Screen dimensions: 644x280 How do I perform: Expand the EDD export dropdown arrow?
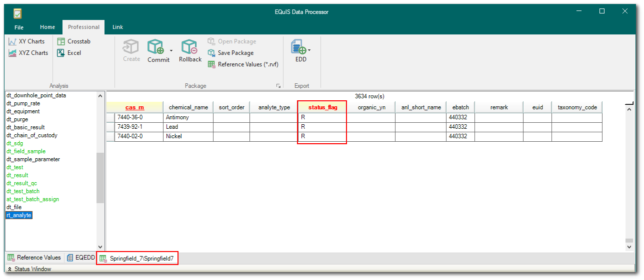click(x=309, y=50)
